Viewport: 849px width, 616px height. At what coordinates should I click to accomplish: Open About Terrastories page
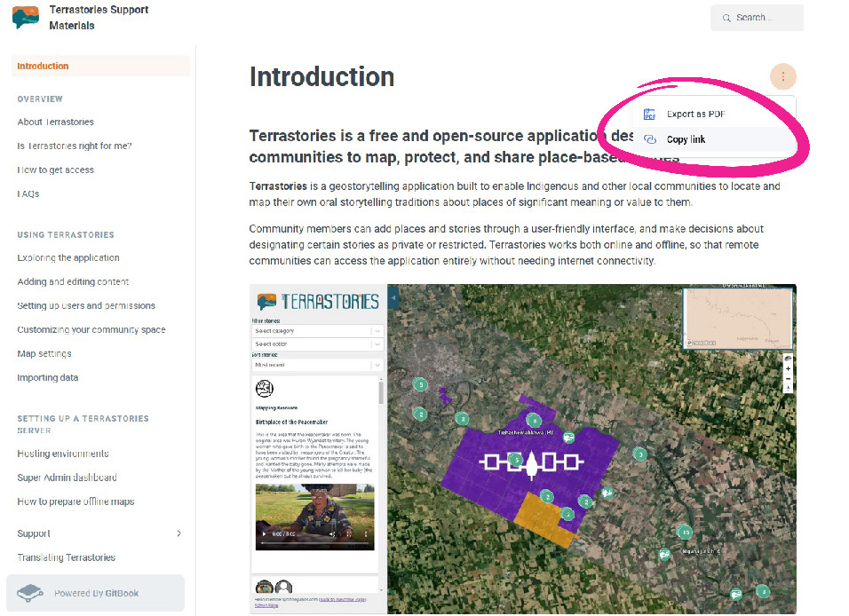pyautogui.click(x=55, y=122)
